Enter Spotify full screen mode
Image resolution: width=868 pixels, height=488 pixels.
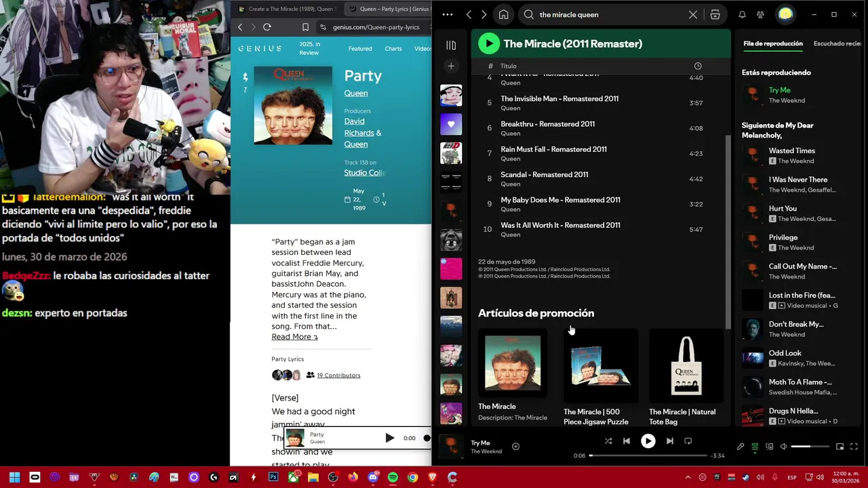click(854, 447)
